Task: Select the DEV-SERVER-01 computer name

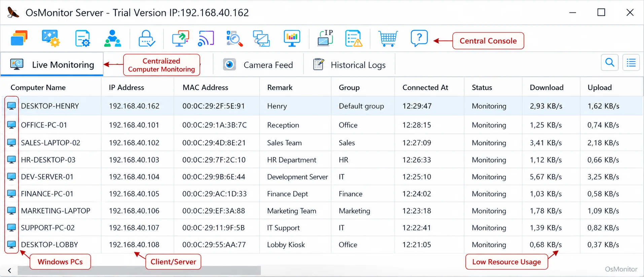Action: (47, 177)
